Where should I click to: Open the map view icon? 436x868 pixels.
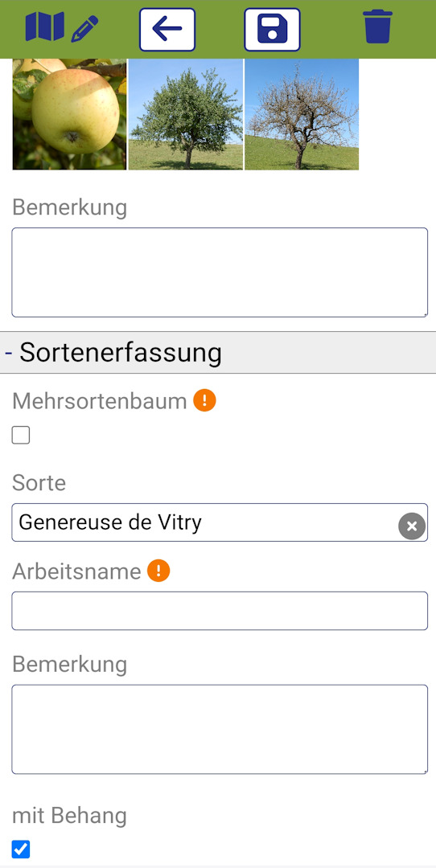tap(45, 27)
